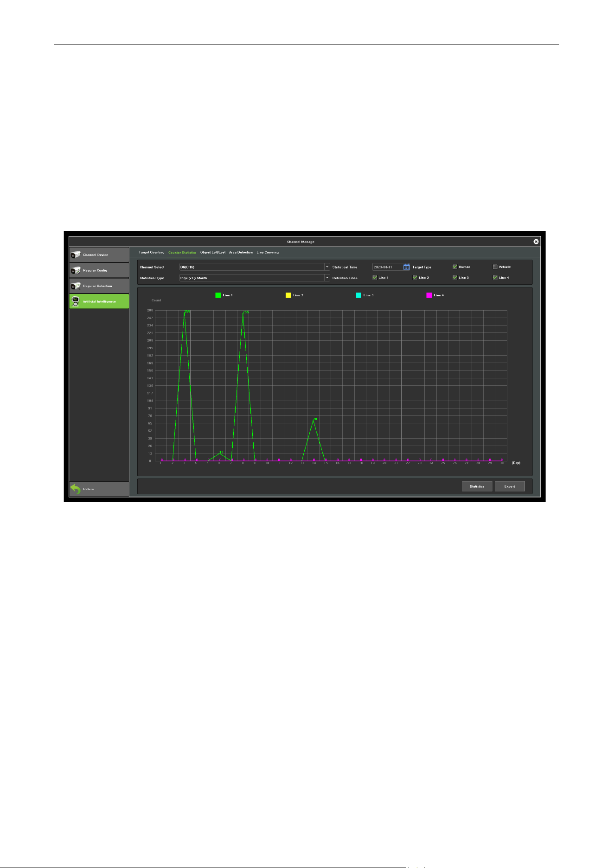Open the Channel Device section

pos(99,255)
